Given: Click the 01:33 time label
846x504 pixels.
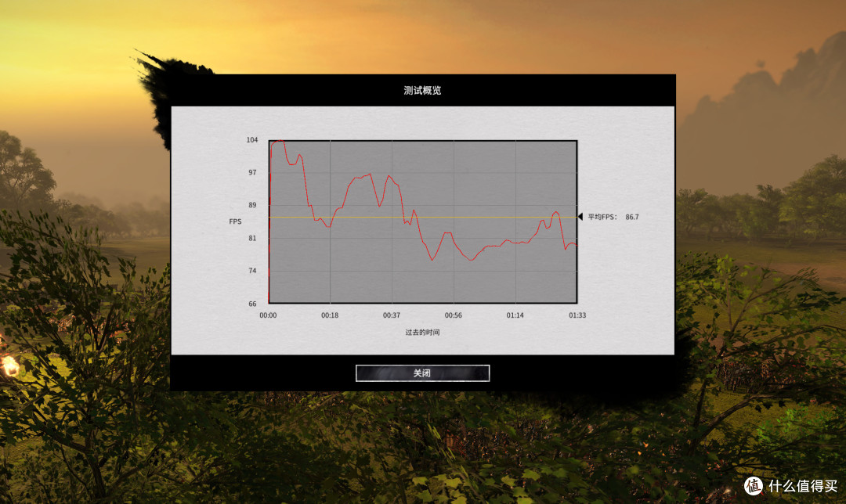Looking at the screenshot, I should coord(577,315).
